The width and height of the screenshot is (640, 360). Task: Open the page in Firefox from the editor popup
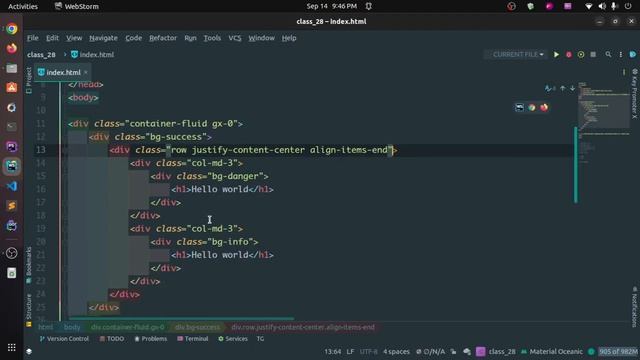point(544,107)
